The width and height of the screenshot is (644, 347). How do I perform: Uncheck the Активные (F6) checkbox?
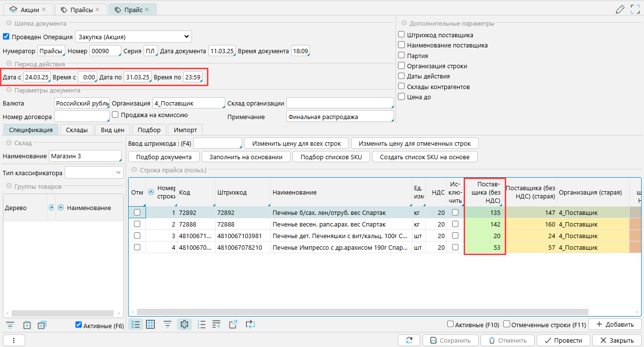(x=79, y=325)
